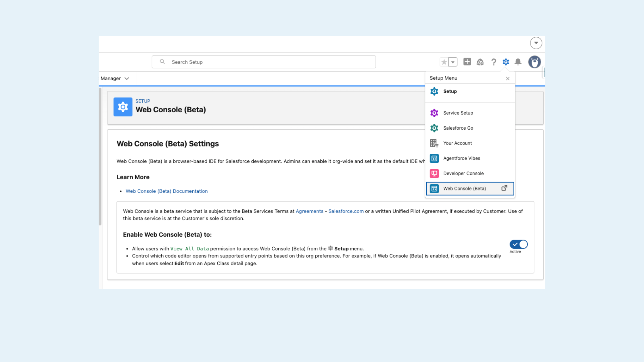Click the small gear icon before Setup menu text

(x=330, y=248)
